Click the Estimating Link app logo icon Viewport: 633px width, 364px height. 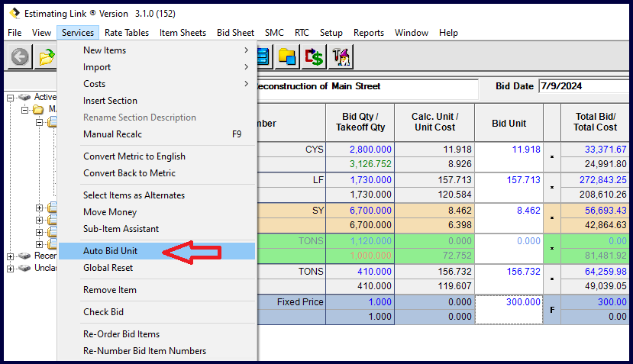15,14
